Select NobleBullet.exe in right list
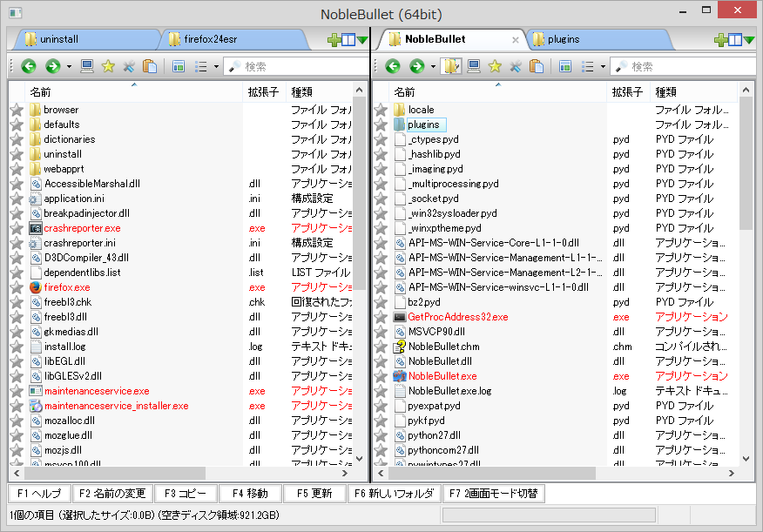 pos(442,376)
